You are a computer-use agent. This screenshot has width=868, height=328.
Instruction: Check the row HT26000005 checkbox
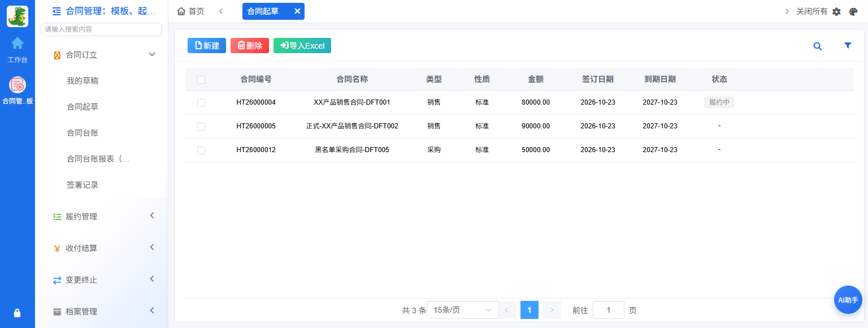pos(201,127)
